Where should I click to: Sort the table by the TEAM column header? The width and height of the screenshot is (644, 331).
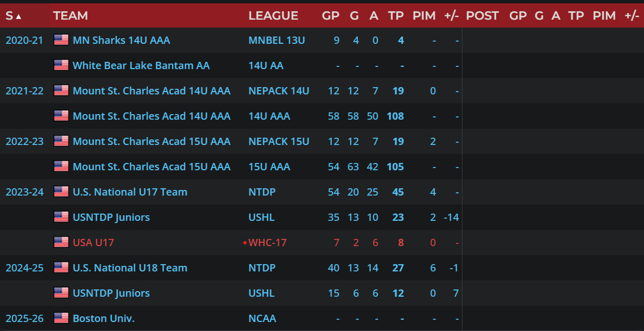click(x=70, y=16)
